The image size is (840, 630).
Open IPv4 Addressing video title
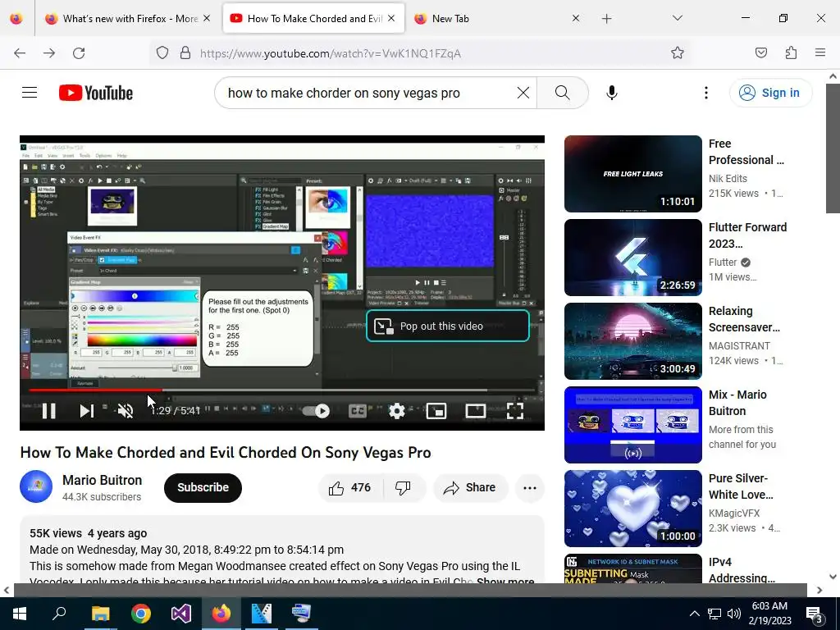[742, 570]
